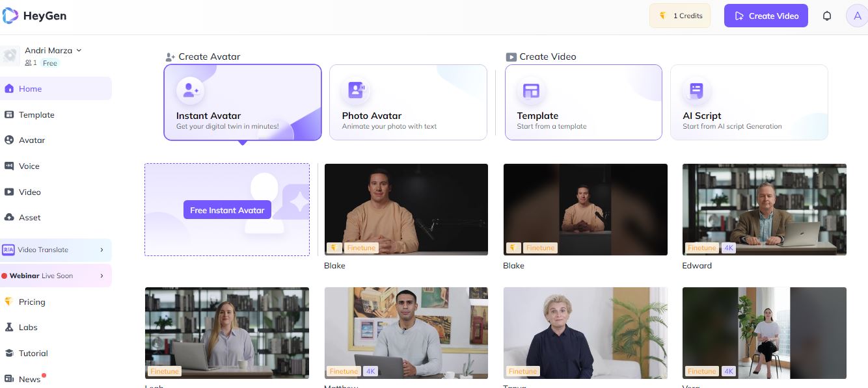Click the Instant Avatar person icon
868x388 pixels.
[x=191, y=90]
